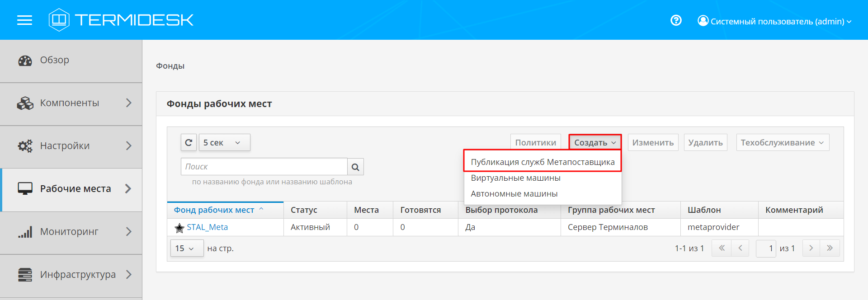Toggle the Создать dropdown button
Image resolution: width=868 pixels, height=300 pixels.
595,142
